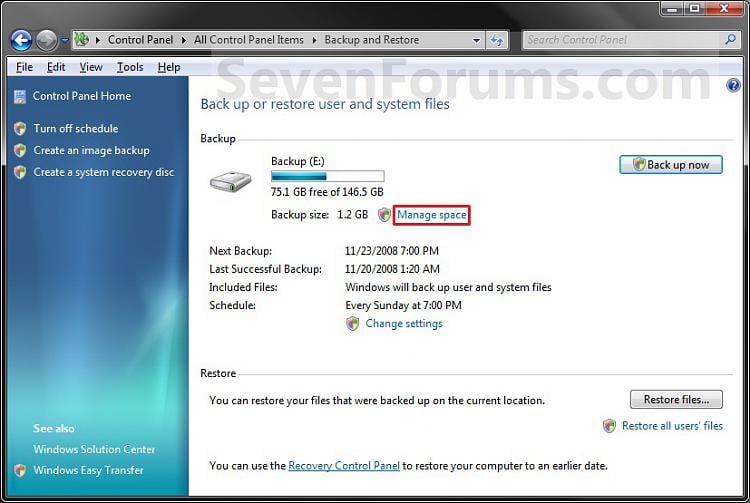Minimize the Backup and Restore window
750x503 pixels.
[x=673, y=9]
